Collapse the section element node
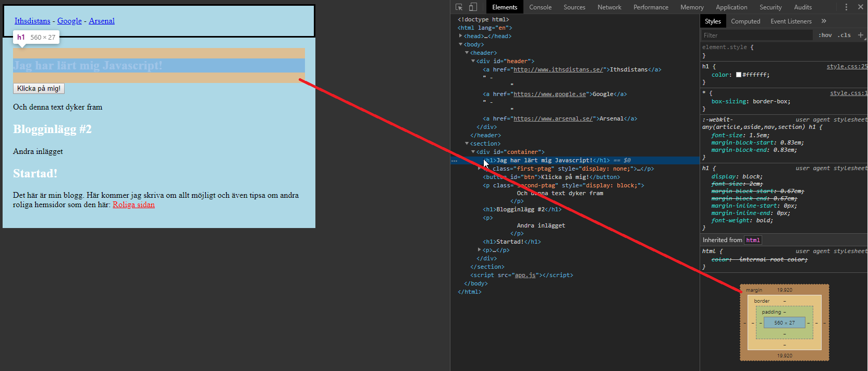The height and width of the screenshot is (371, 868). (x=467, y=143)
